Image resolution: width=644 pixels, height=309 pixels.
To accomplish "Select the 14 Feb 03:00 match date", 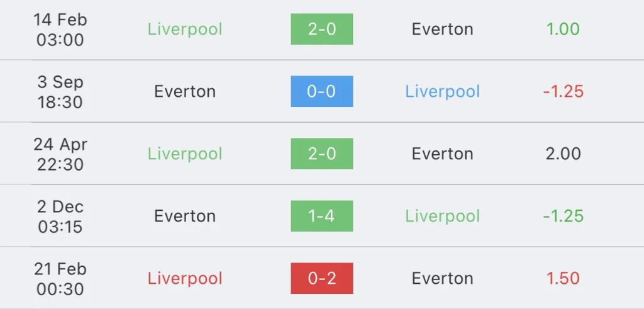I will pyautogui.click(x=60, y=29).
